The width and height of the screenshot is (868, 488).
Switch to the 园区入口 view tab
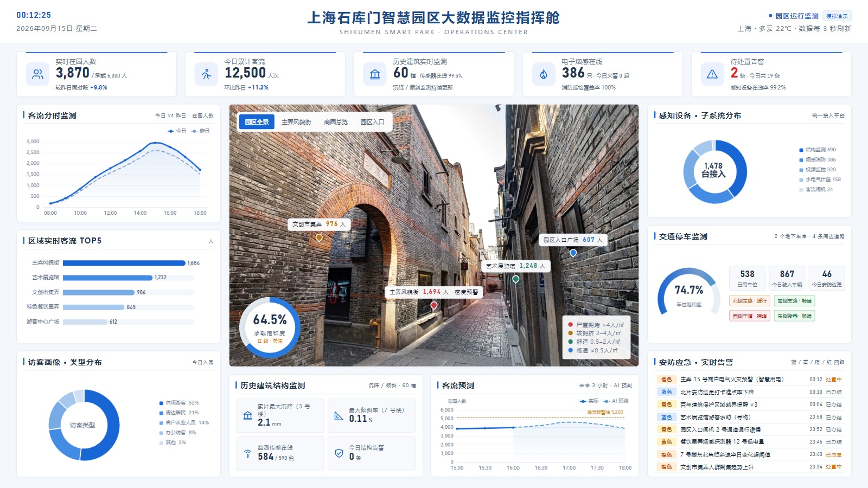372,122
